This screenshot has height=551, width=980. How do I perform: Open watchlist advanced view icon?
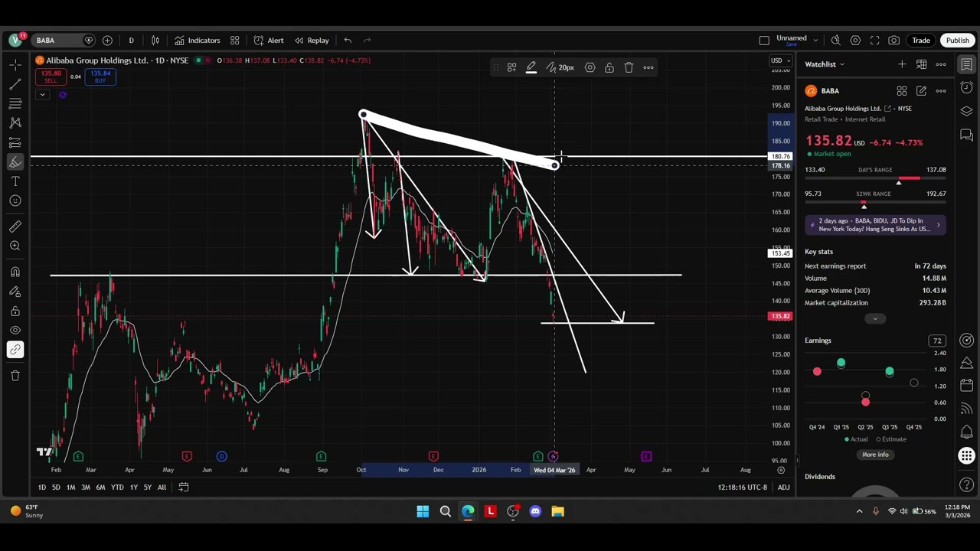pos(922,64)
